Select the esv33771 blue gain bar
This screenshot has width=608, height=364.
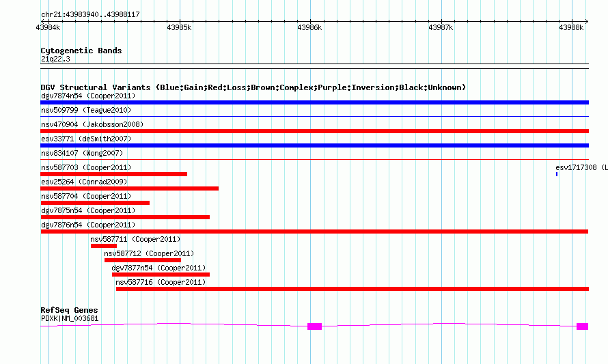(x=314, y=145)
